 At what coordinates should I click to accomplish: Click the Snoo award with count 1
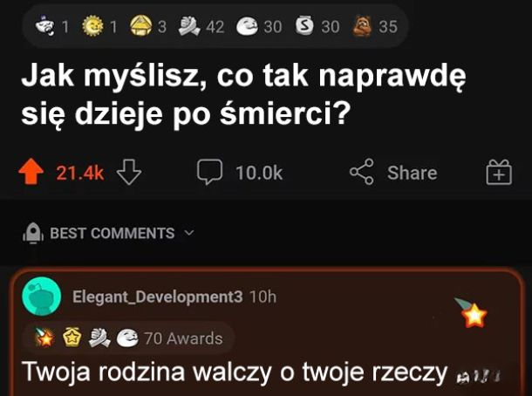click(x=44, y=26)
